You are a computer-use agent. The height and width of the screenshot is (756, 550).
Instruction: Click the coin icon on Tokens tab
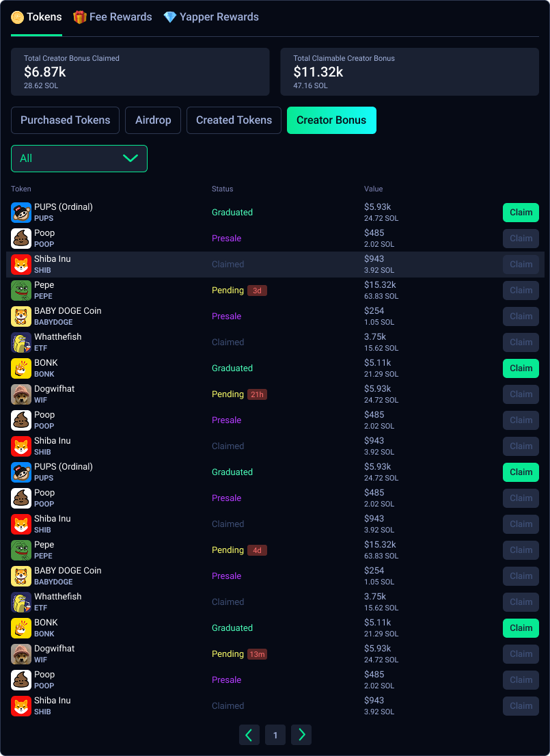click(18, 17)
